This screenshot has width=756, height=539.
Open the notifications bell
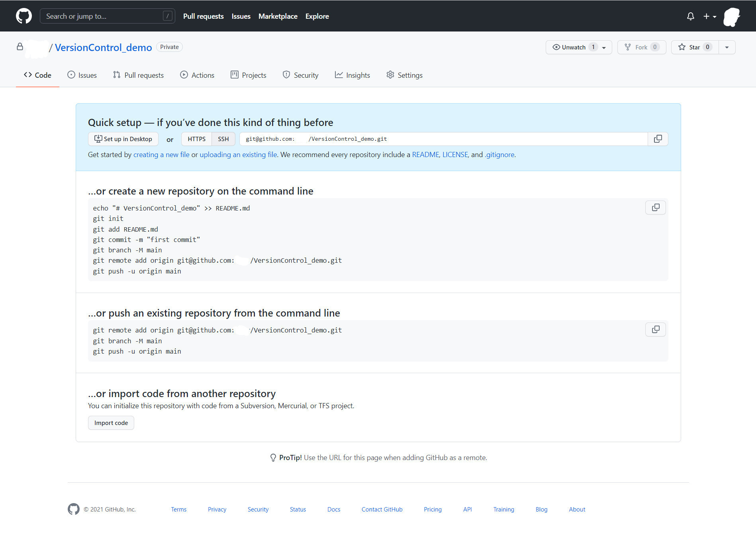click(x=691, y=16)
